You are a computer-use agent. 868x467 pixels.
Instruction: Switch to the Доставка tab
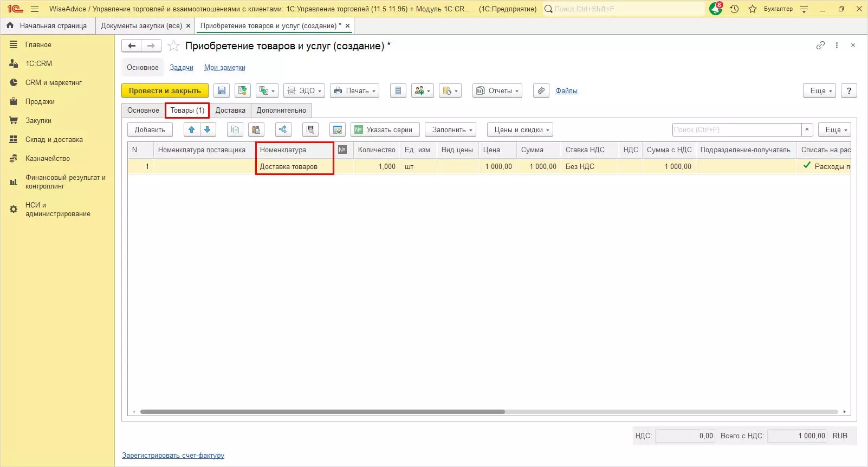(230, 111)
